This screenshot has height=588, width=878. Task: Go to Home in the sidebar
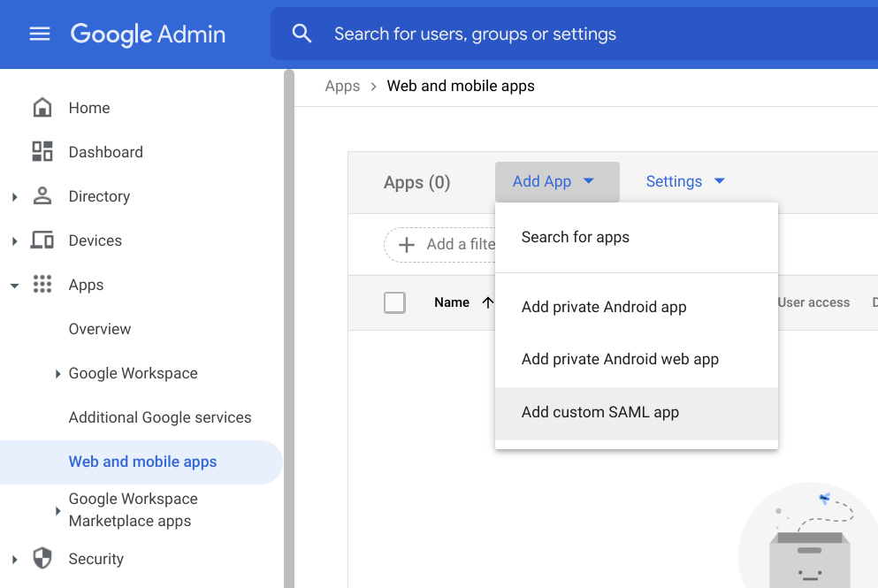click(x=89, y=108)
